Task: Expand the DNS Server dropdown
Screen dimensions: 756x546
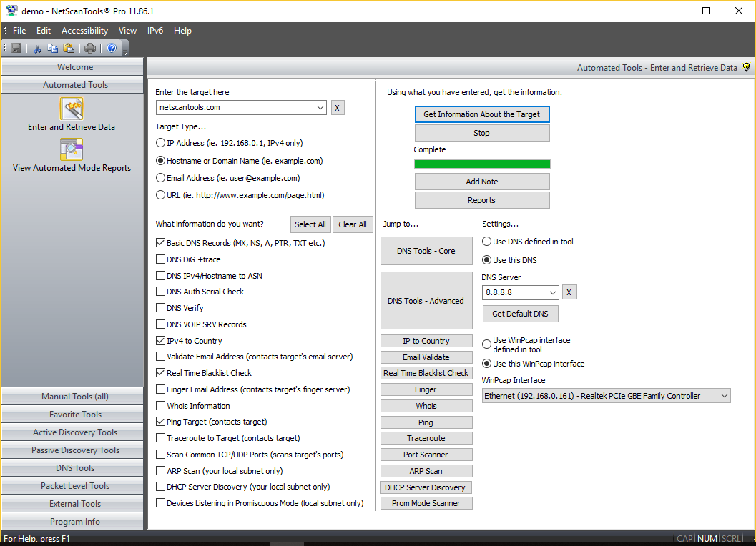Action: tap(553, 292)
